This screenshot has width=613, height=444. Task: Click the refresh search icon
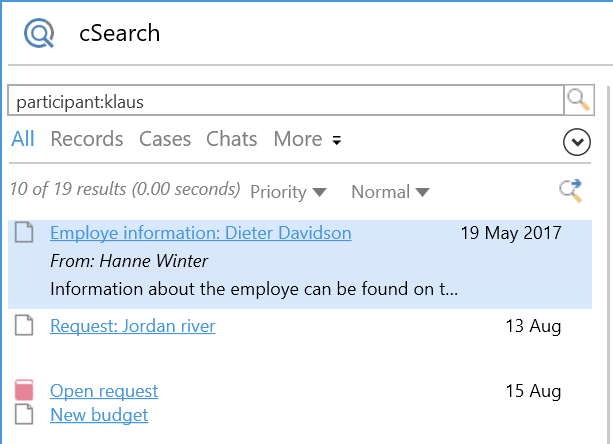[x=571, y=190]
